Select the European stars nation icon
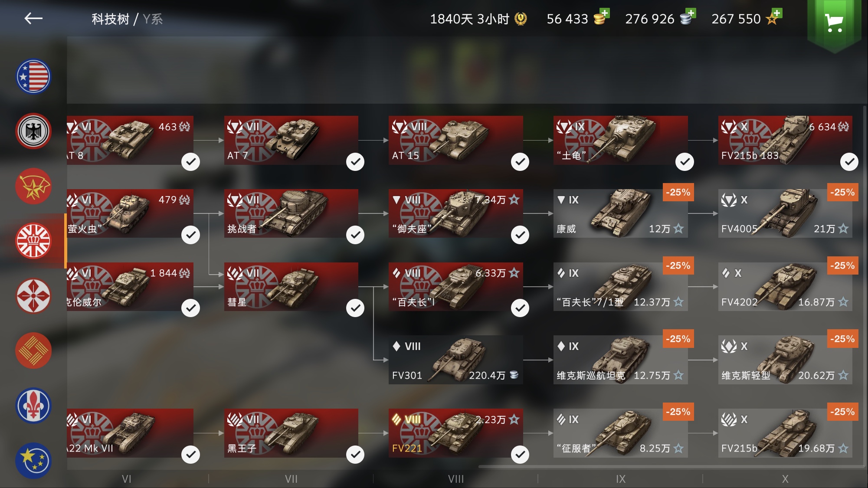Screen dimensions: 868x488 (33, 460)
